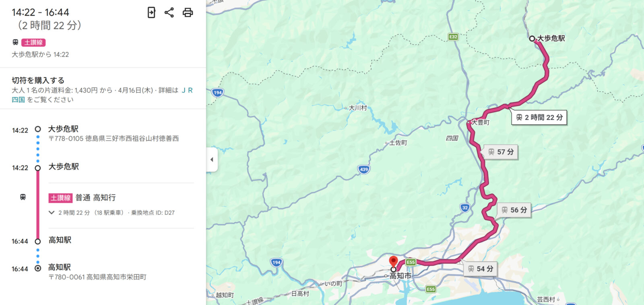Click the 16:44 高知駅 arrival stop
Viewport: 644px width, 305px height.
(x=60, y=240)
